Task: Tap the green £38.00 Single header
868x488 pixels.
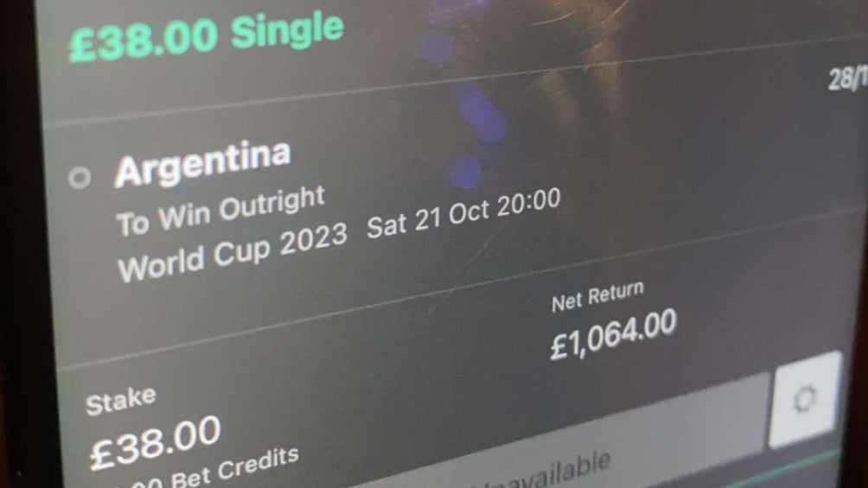Action: point(206,36)
